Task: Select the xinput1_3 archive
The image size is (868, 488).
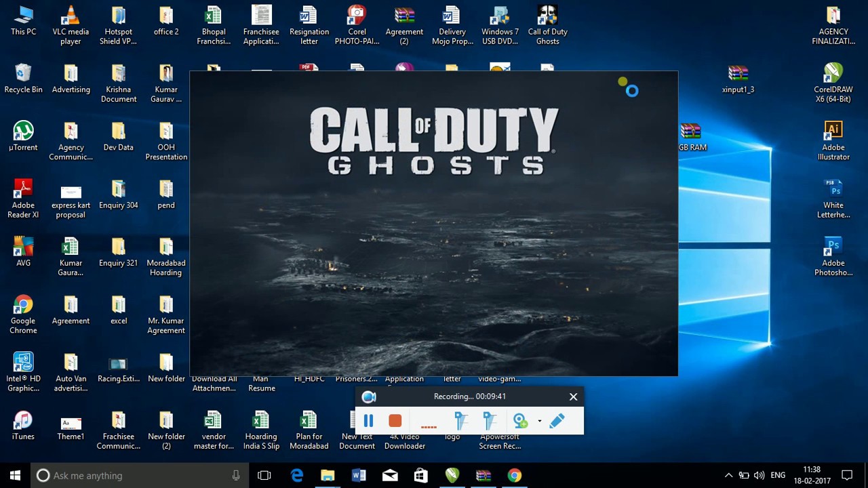Action: [x=738, y=79]
